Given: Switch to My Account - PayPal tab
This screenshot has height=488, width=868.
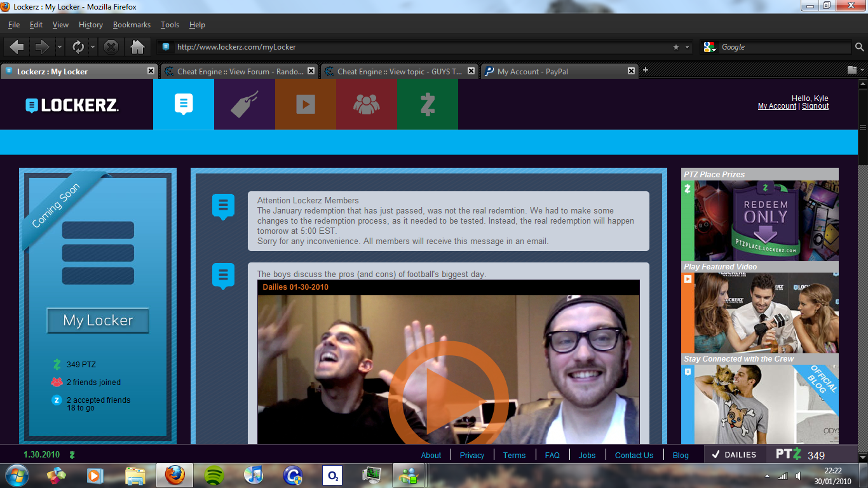Looking at the screenshot, I should tap(559, 71).
